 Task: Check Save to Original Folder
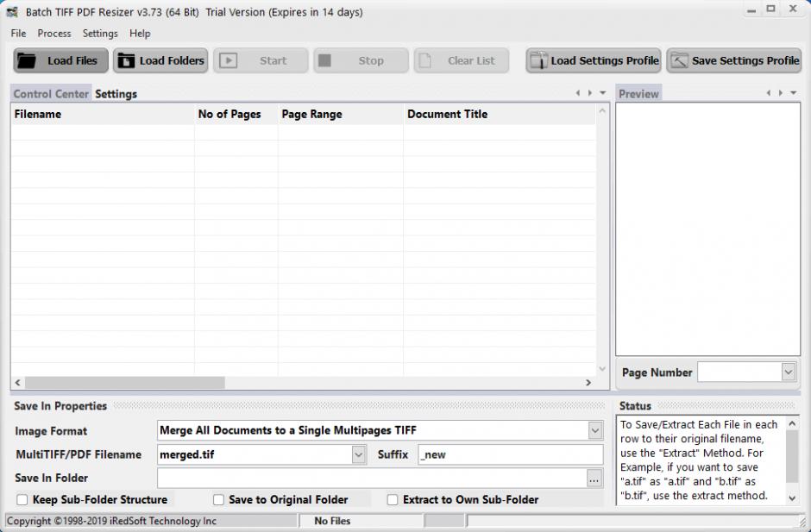click(x=219, y=499)
